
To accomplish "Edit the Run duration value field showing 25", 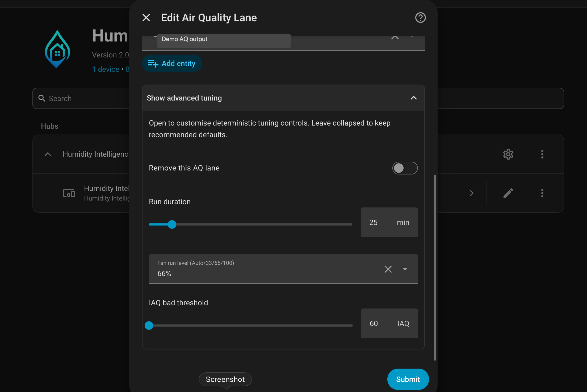I will (389, 222).
